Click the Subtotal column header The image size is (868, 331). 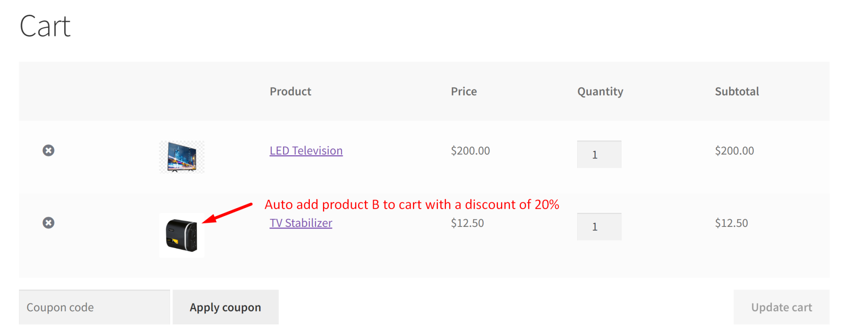737,91
